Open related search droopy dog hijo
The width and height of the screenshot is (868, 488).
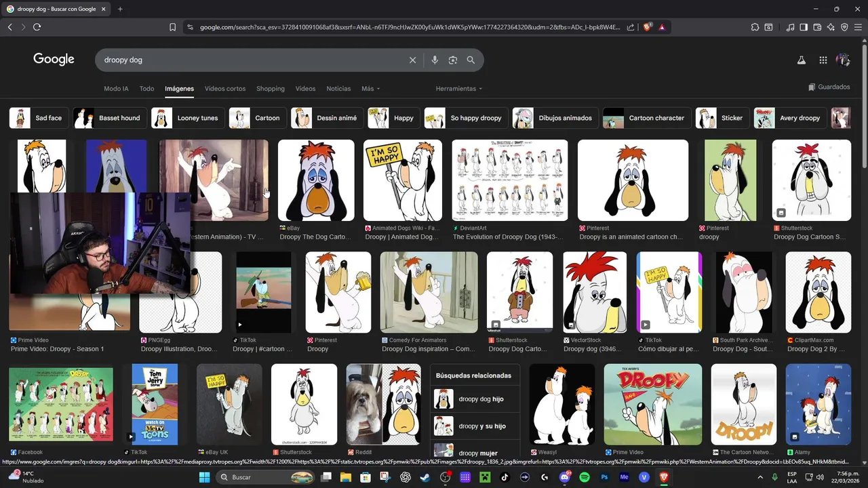point(475,399)
